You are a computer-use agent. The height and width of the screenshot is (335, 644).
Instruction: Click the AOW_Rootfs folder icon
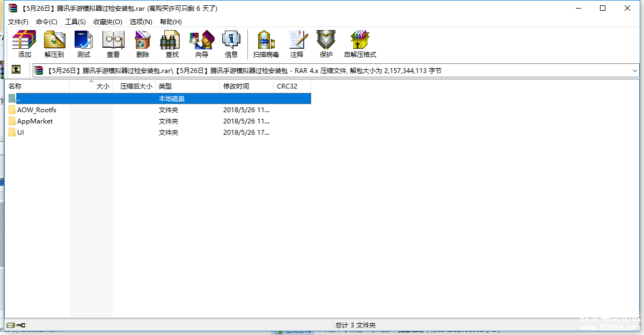[x=12, y=110]
